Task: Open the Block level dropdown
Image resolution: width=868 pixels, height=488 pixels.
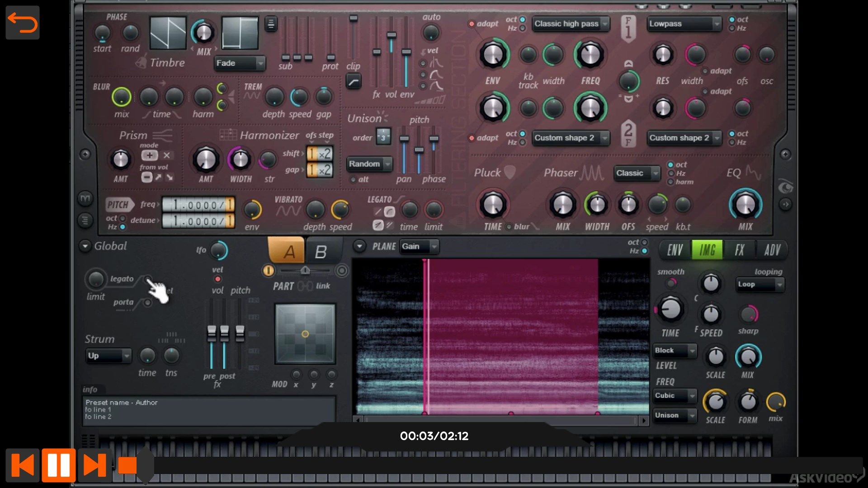Action: coord(675,351)
